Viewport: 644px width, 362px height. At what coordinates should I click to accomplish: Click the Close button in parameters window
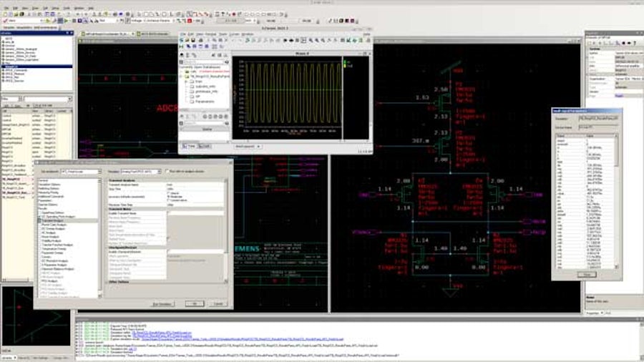coord(587,275)
